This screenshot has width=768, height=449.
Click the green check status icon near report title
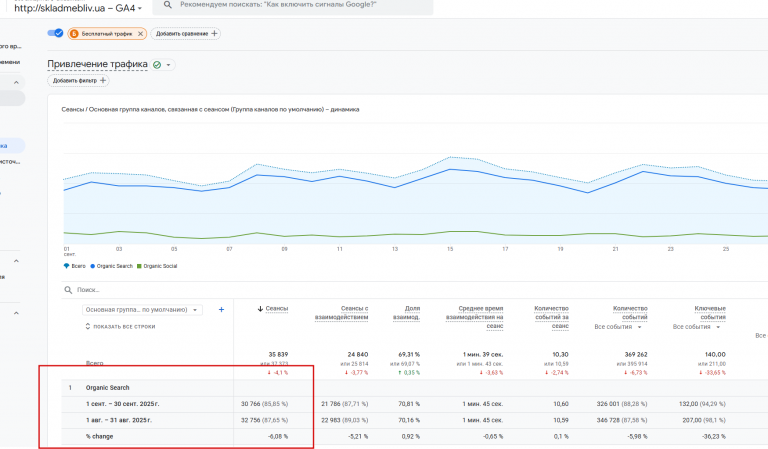pos(157,65)
